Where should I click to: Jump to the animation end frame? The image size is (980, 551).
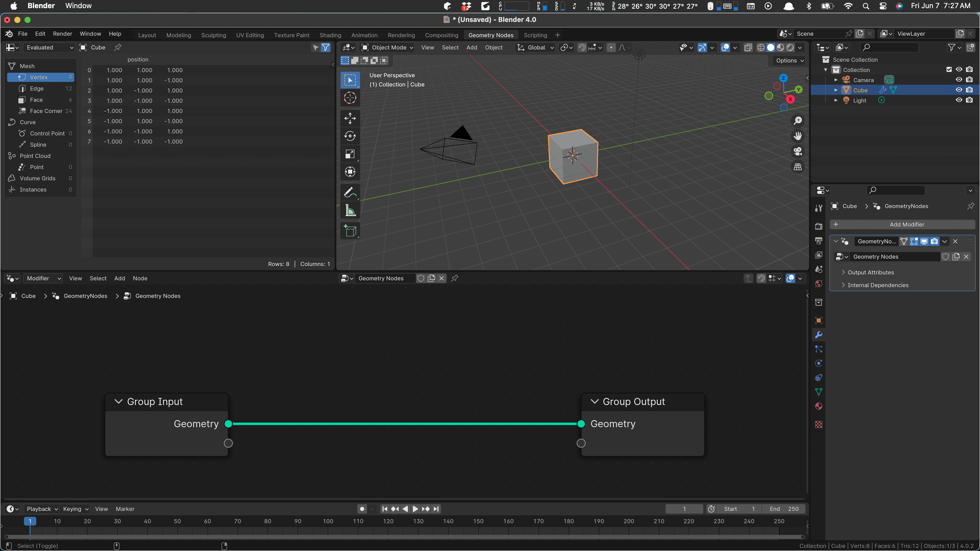click(436, 509)
